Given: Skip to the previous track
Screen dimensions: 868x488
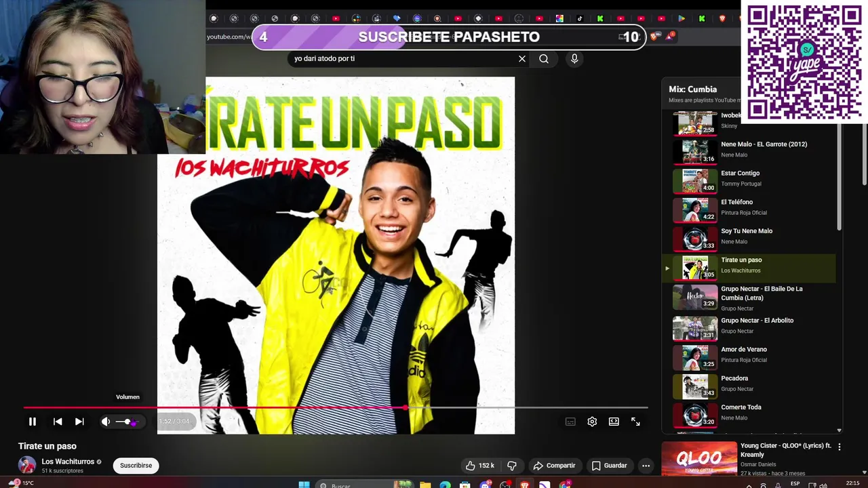Looking at the screenshot, I should 58,422.
